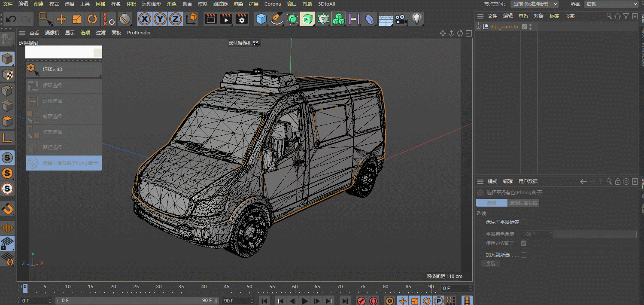
Task: Play the animation forward
Action: 305,301
